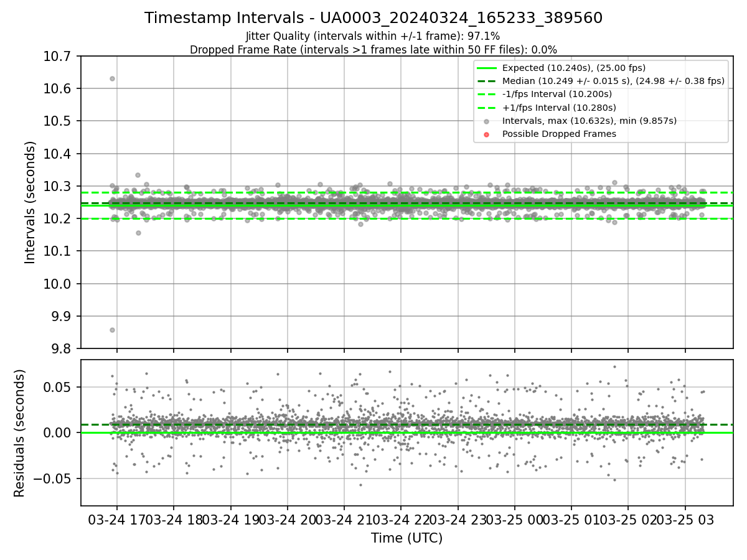Click the outlier point near 10.63 seconds

112,78
